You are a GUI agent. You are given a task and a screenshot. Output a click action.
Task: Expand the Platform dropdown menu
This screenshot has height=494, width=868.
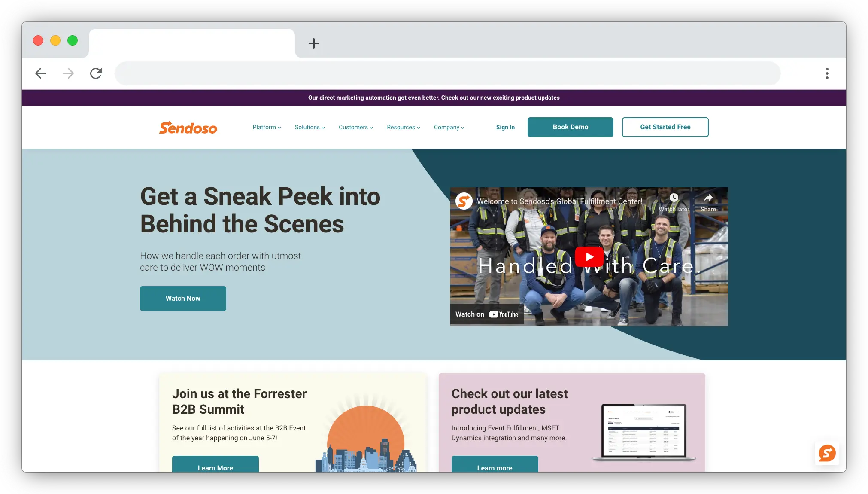[x=267, y=128]
